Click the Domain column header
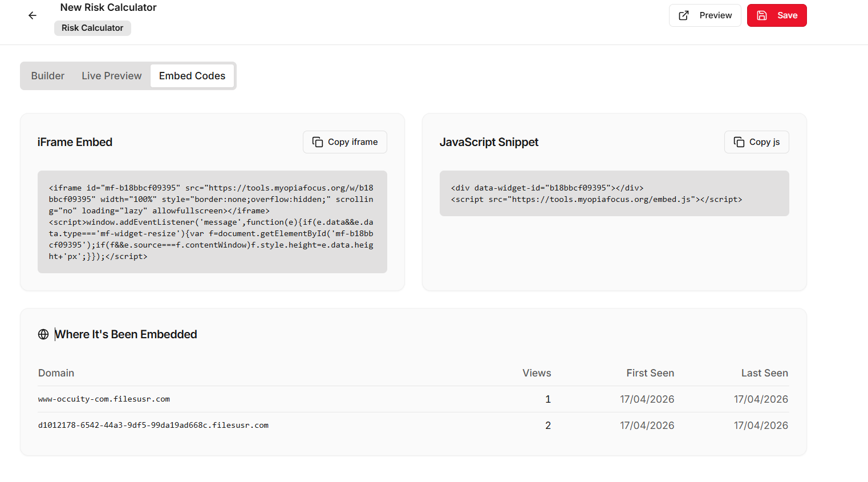The image size is (868, 482). (x=56, y=373)
